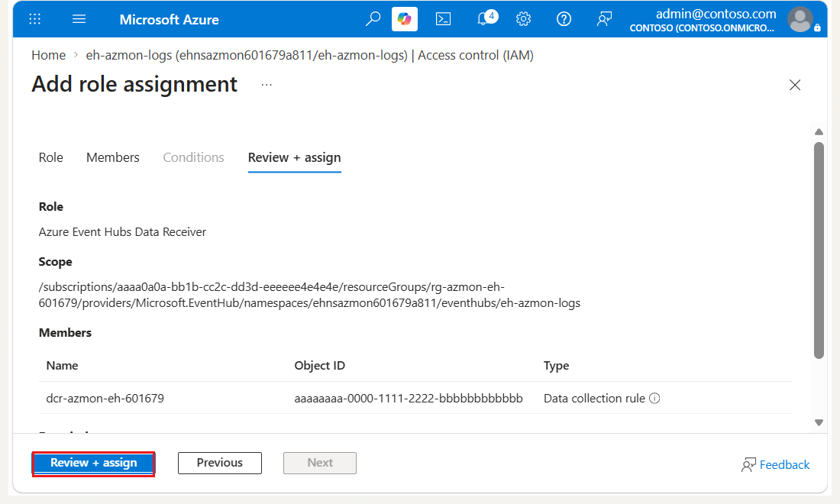Click the aaaaaaaa-0000-1111-2222-bbbbbbbbbbbb object ID

tap(409, 399)
